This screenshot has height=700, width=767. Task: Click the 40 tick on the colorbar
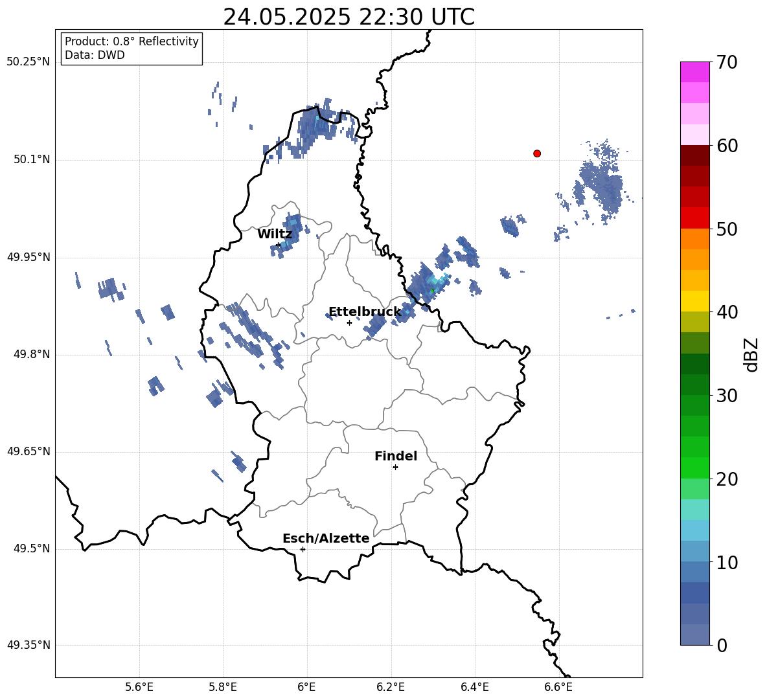pos(727,312)
